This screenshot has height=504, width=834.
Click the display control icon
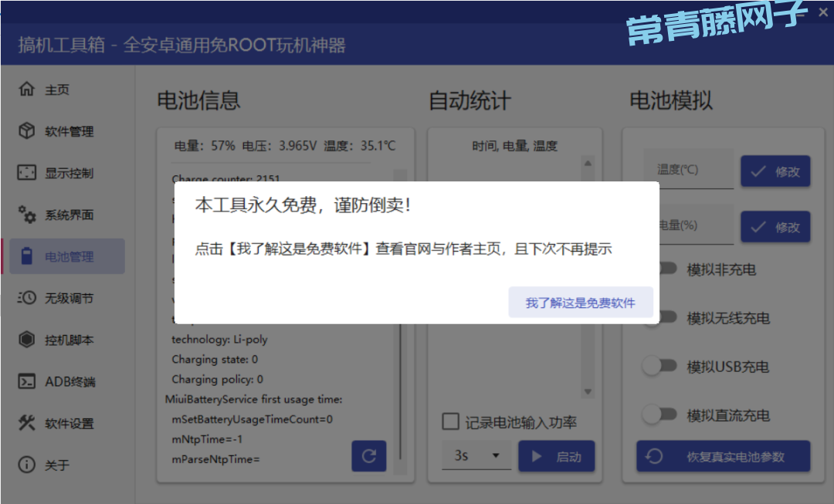click(x=27, y=173)
